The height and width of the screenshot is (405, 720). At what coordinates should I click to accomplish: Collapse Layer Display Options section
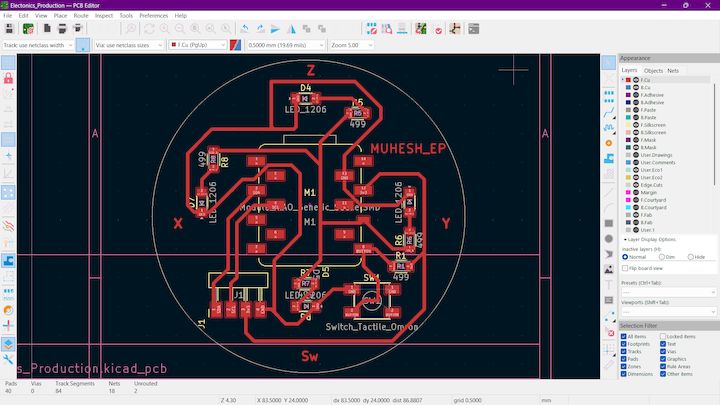point(625,240)
